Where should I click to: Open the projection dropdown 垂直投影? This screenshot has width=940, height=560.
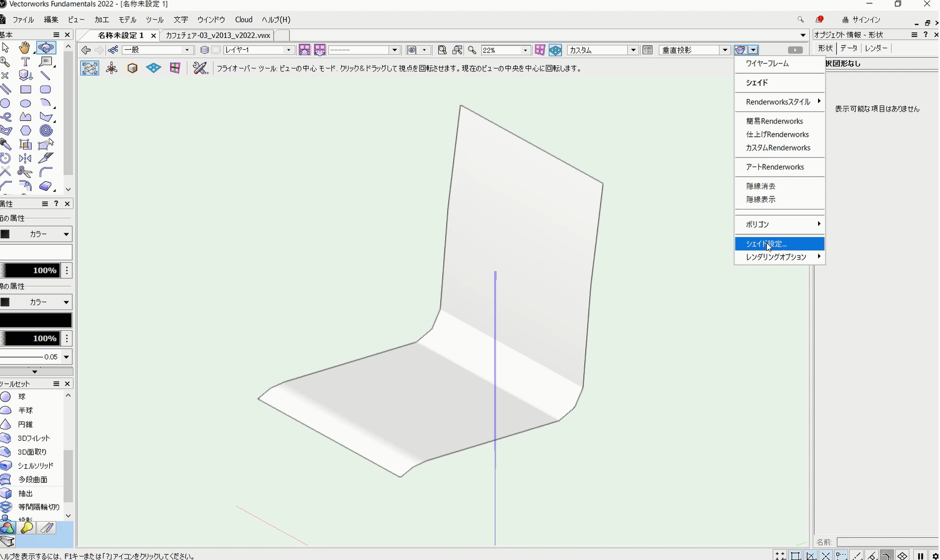coord(695,50)
